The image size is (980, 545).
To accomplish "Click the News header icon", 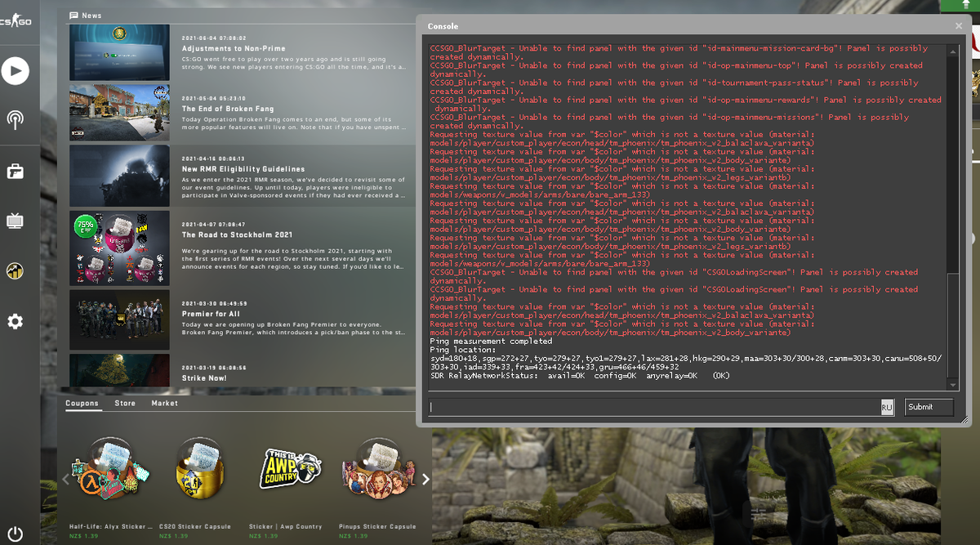I will click(x=74, y=15).
